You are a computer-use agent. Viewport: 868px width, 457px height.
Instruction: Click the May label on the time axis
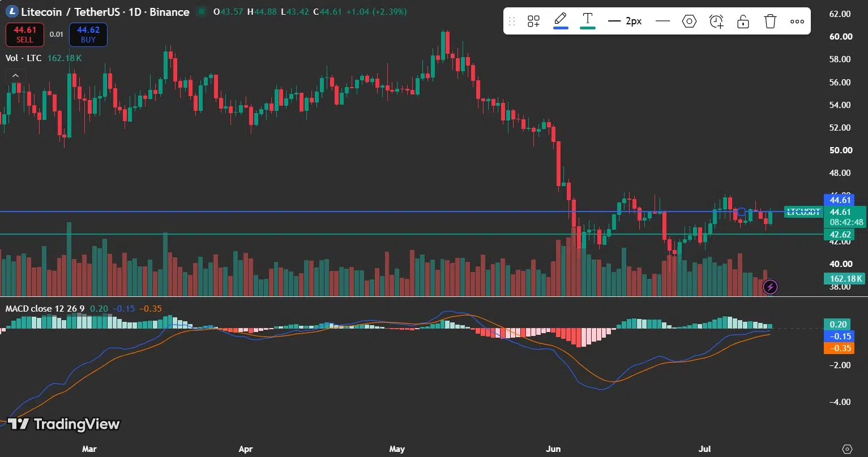(397, 449)
